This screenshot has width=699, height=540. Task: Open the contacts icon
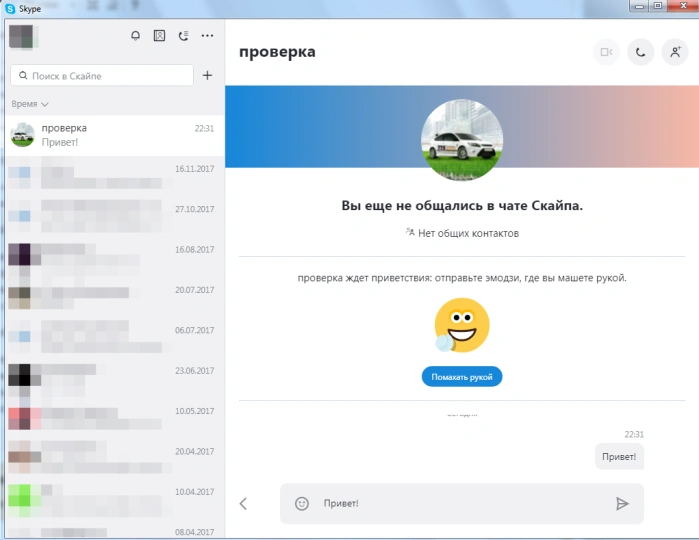click(x=159, y=36)
